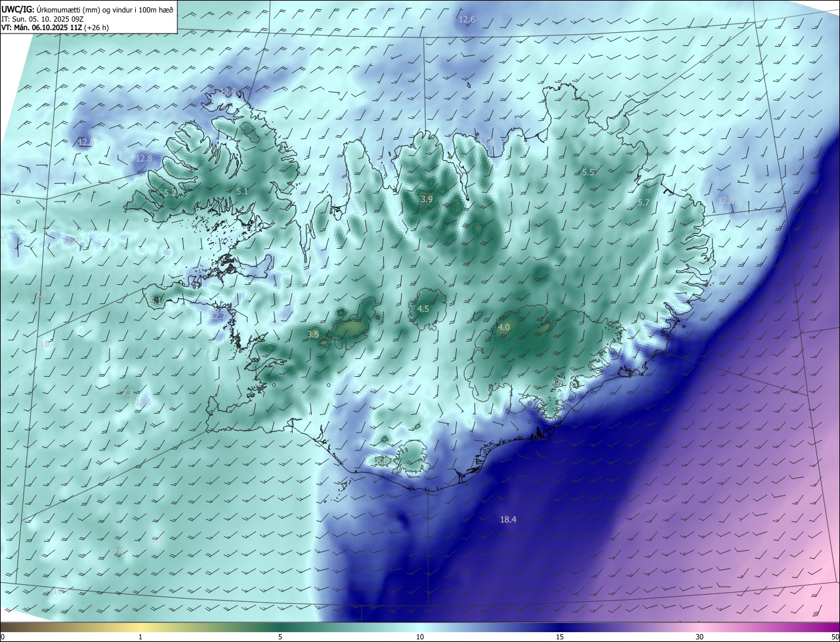Click the 30 tick label on the legend

tap(700, 637)
